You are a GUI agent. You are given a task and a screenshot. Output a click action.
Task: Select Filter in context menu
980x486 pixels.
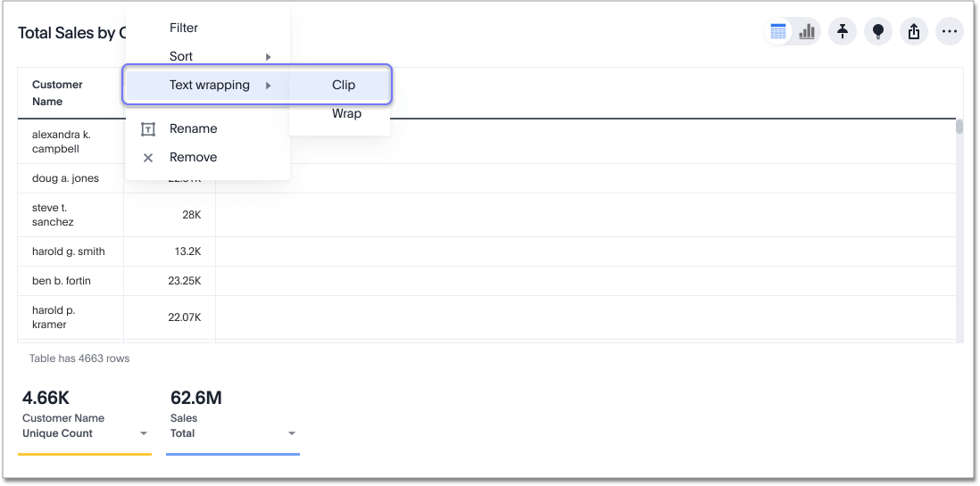tap(184, 28)
